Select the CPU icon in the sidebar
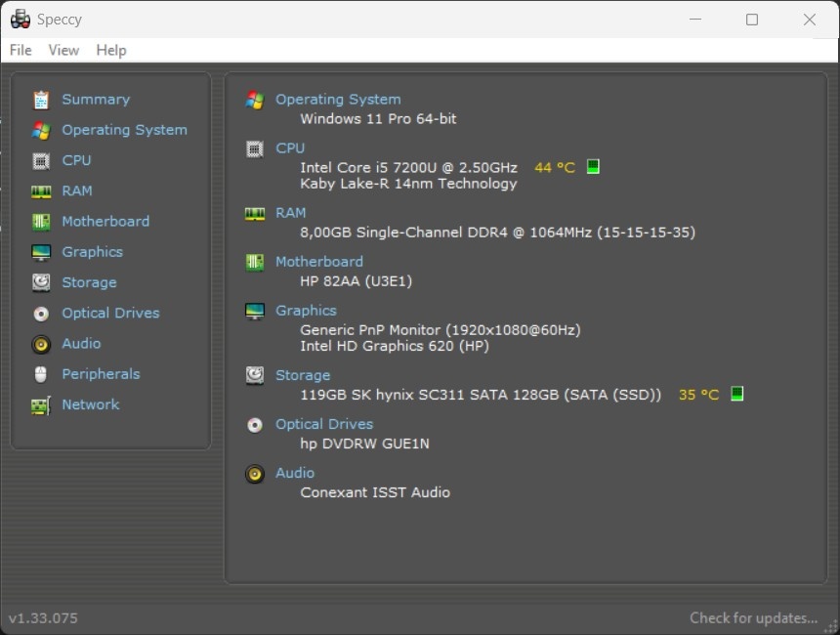 point(40,160)
